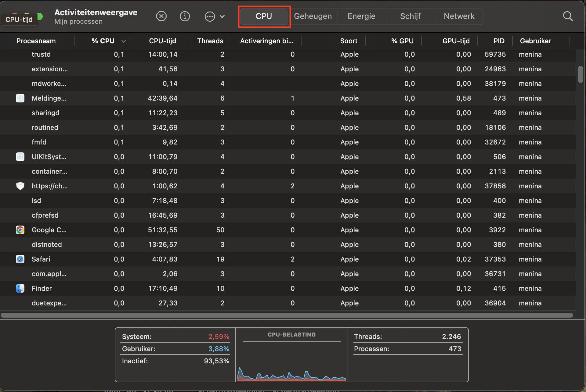This screenshot has height=392, width=586.
Task: Open the process info icon
Action: [185, 16]
